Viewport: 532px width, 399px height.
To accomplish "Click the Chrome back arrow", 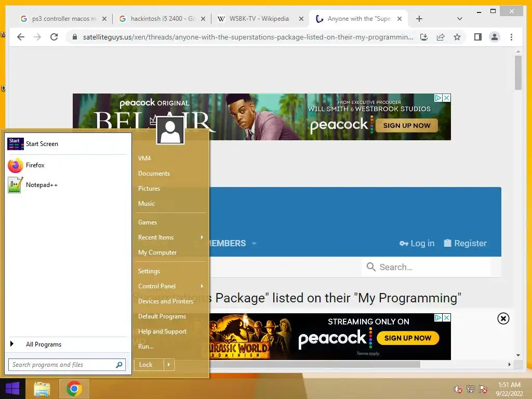I will pyautogui.click(x=21, y=37).
